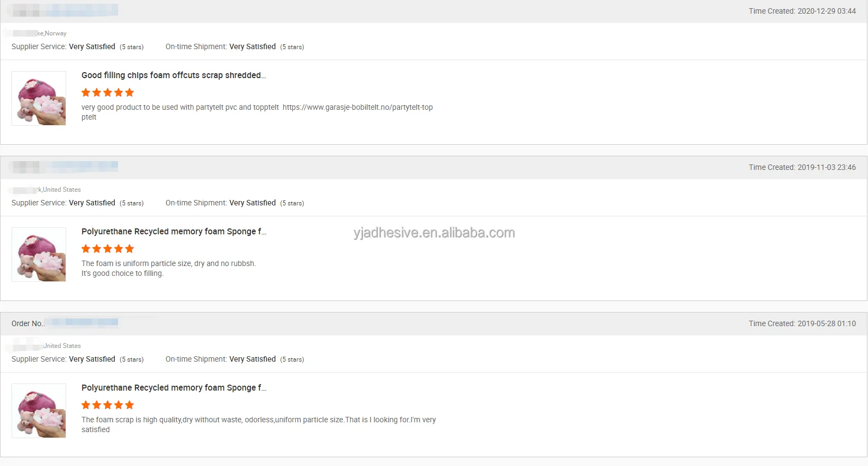Viewport: 868px width, 466px height.
Task: Open the Polyurethane foam title above 'The foam scrap'
Action: point(173,388)
